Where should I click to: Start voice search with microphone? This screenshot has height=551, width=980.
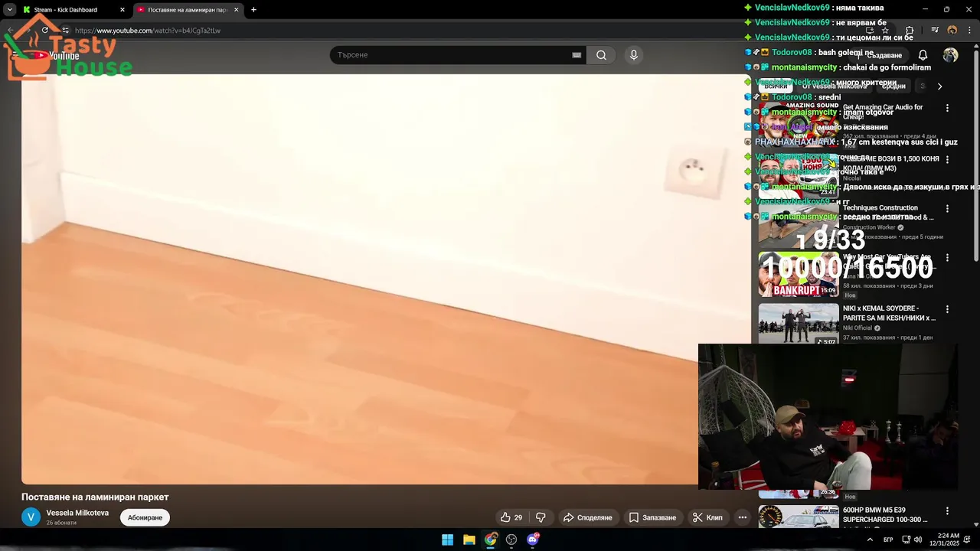(633, 55)
